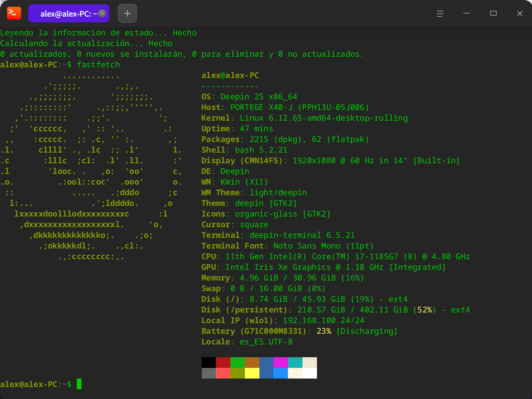Maximize the terminal window
The image size is (532, 399).
point(493,13)
